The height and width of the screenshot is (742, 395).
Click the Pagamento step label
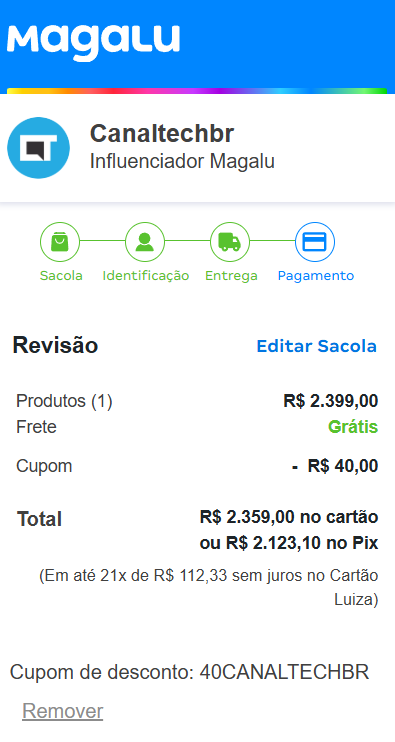316,276
